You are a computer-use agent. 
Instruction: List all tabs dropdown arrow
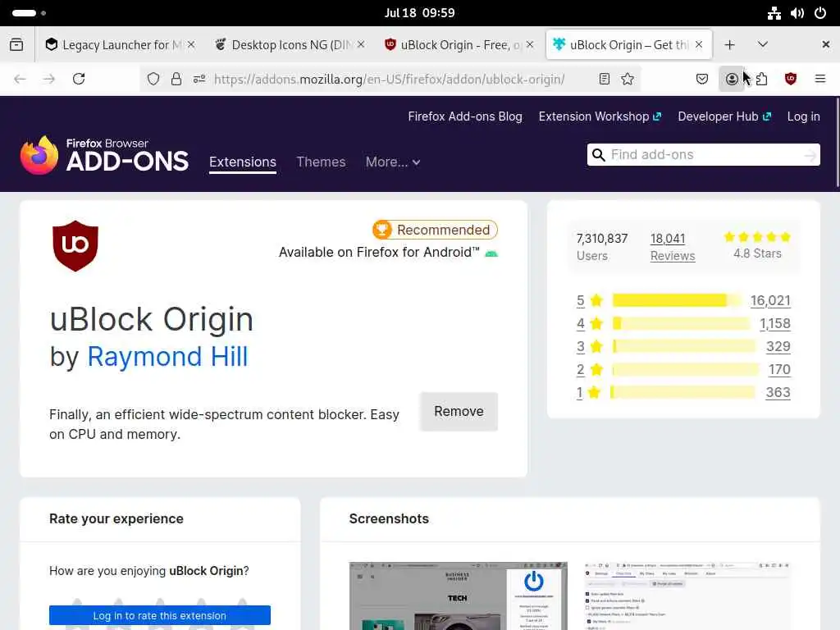(x=762, y=45)
